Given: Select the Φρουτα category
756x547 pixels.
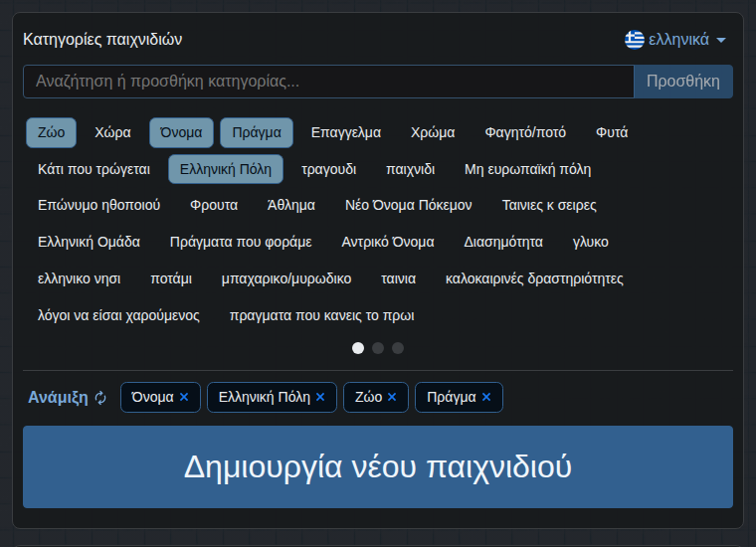Looking at the screenshot, I should point(214,205).
